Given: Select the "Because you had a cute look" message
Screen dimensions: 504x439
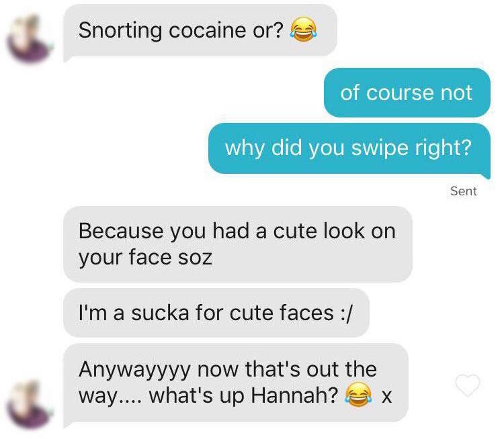Looking at the screenshot, I should [x=238, y=244].
